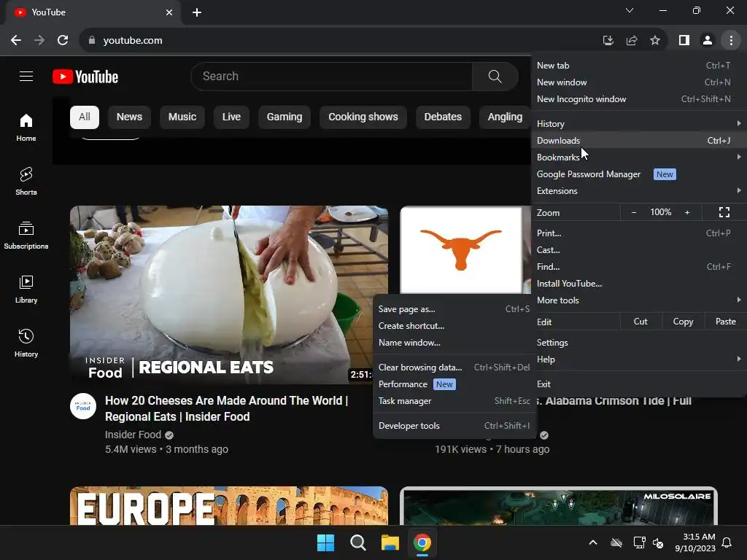Open the Insider Food channel link

point(133,435)
